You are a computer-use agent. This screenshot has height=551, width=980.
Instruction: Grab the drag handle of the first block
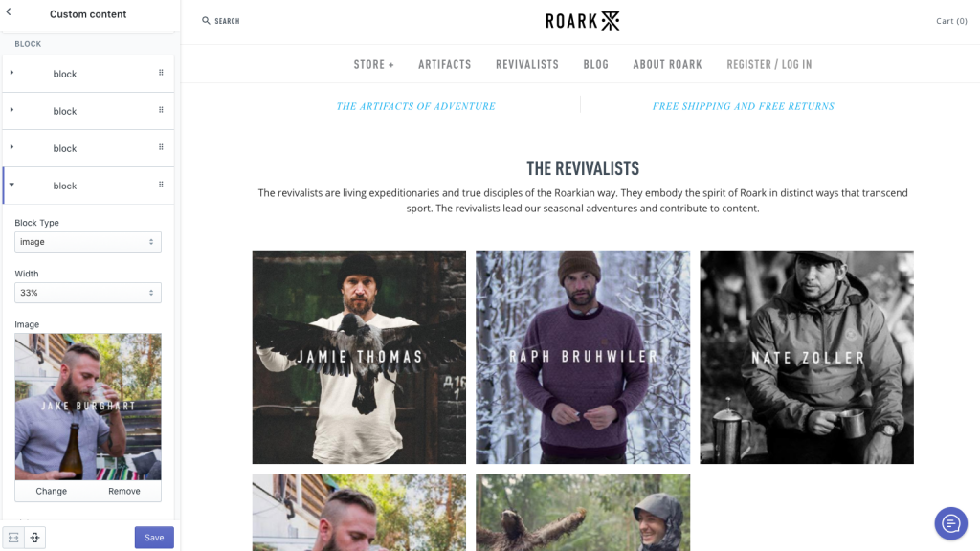[161, 73]
